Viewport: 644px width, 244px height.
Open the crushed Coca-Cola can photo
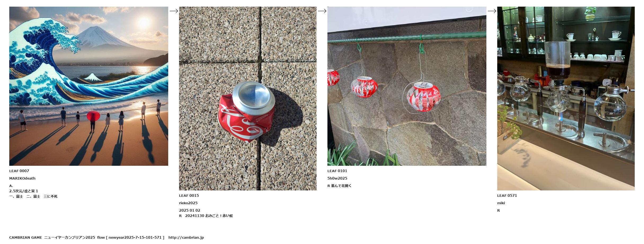(248, 98)
